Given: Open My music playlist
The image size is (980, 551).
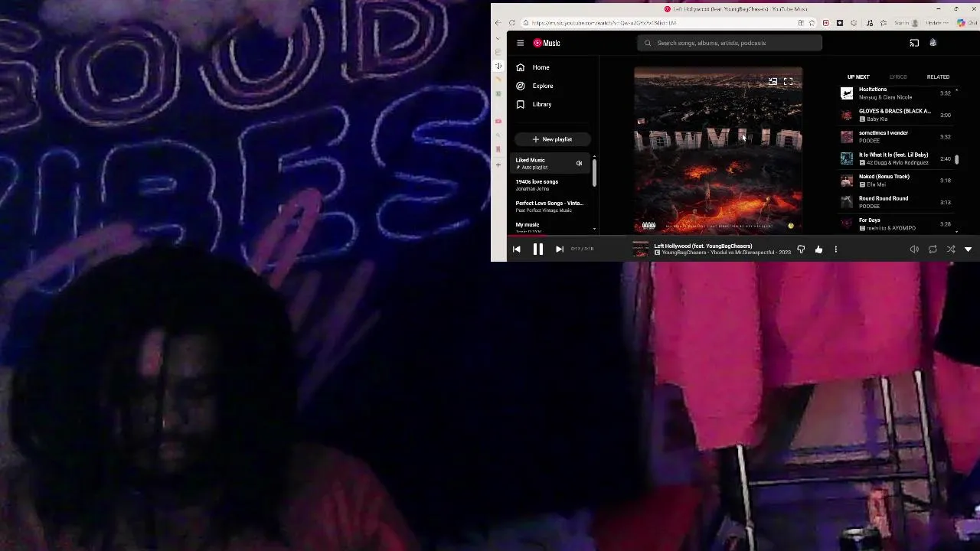Looking at the screenshot, I should [x=550, y=227].
